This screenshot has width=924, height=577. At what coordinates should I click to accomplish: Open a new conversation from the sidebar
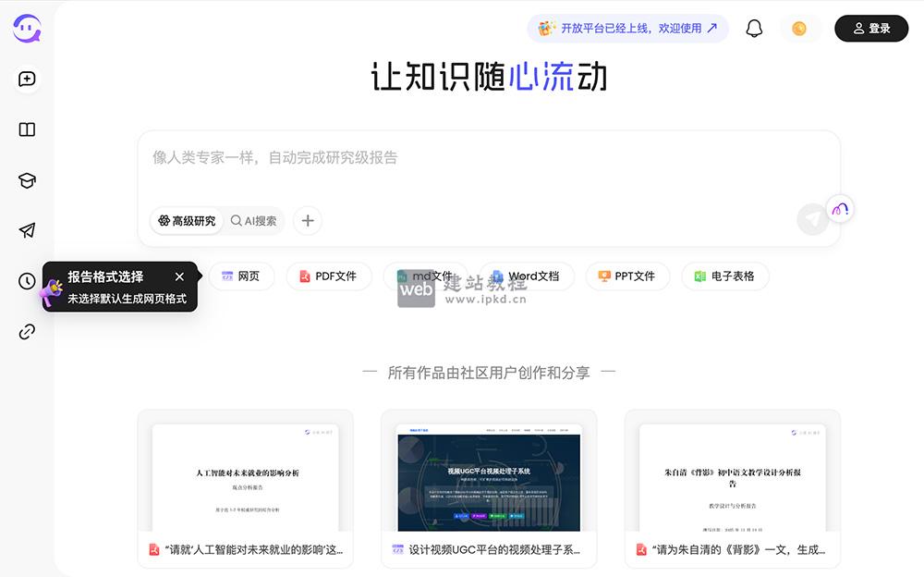coord(26,80)
